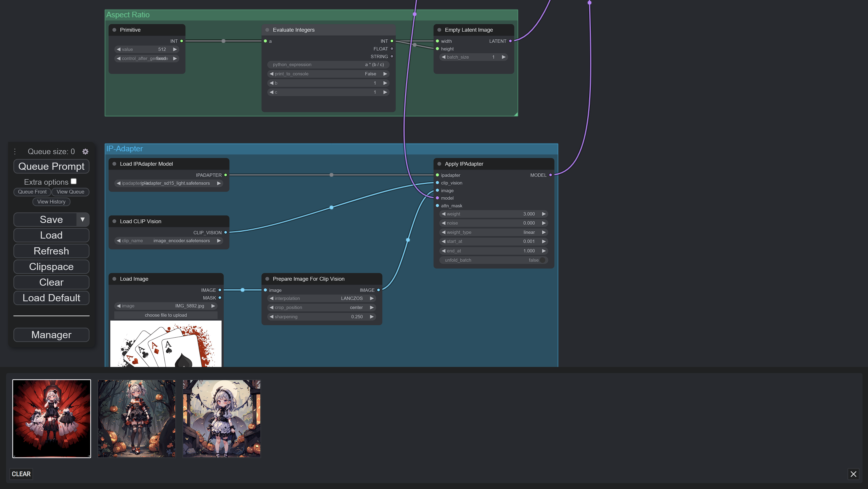Click the Queue Prompt button
This screenshot has height=489, width=868.
(51, 166)
